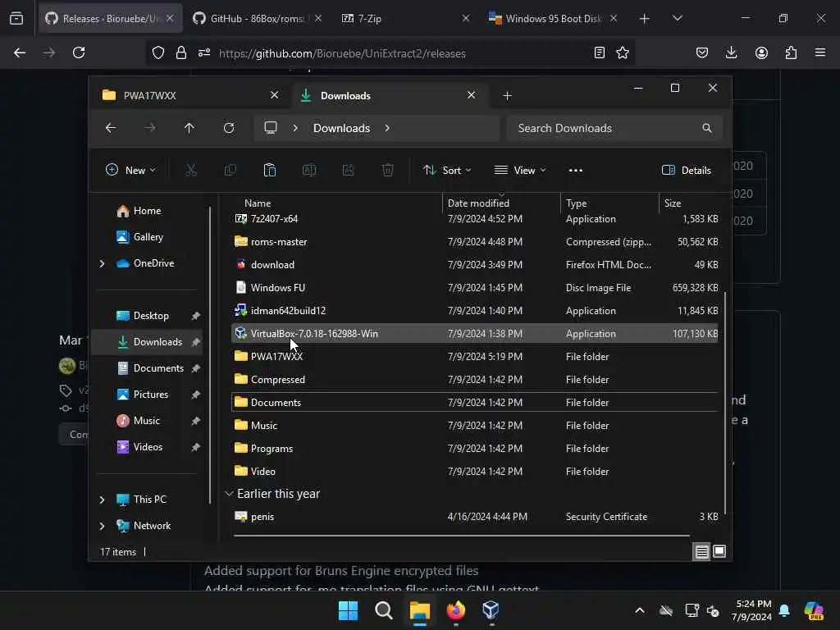Screen dimensions: 840x630
Task: Open taskbar Search
Action: pos(384,610)
